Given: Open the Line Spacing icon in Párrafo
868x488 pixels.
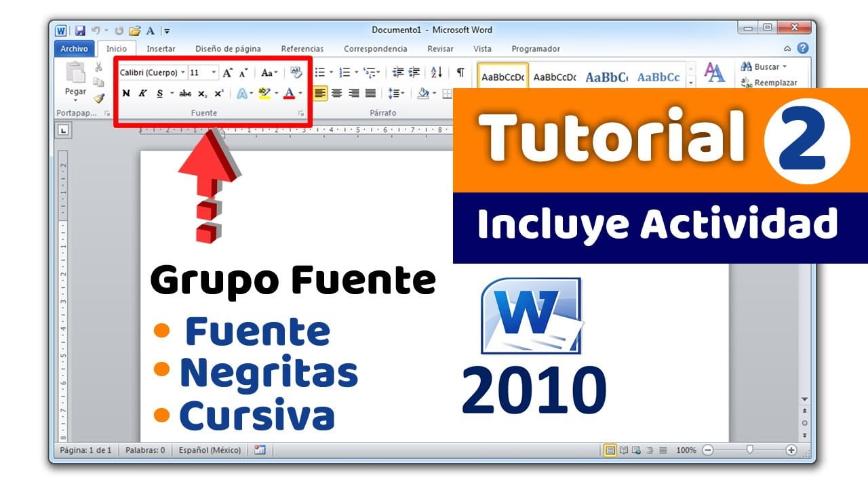Looking at the screenshot, I should (x=393, y=94).
